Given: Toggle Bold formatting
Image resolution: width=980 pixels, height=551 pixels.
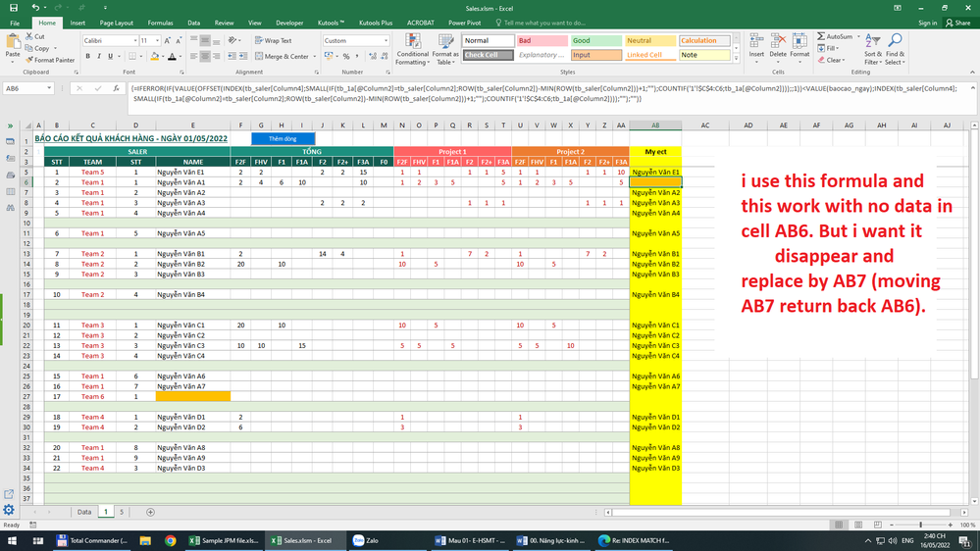Looking at the screenshot, I should point(87,56).
